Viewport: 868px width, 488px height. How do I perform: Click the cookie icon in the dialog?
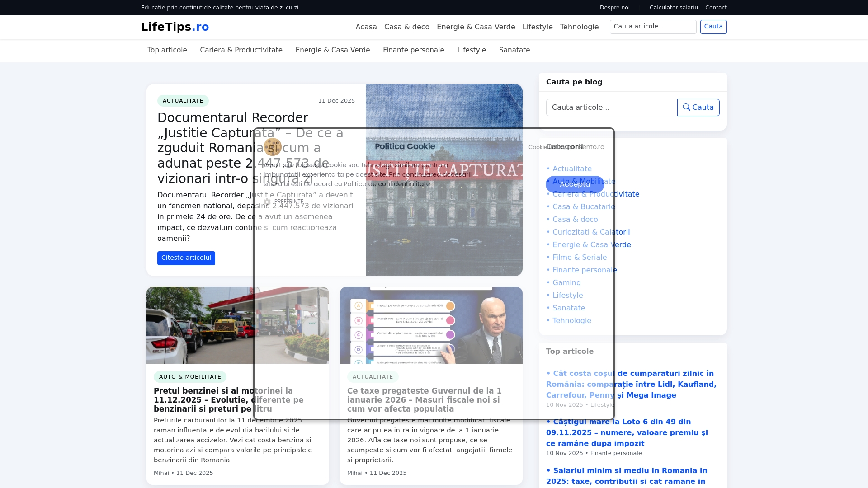[x=273, y=147]
